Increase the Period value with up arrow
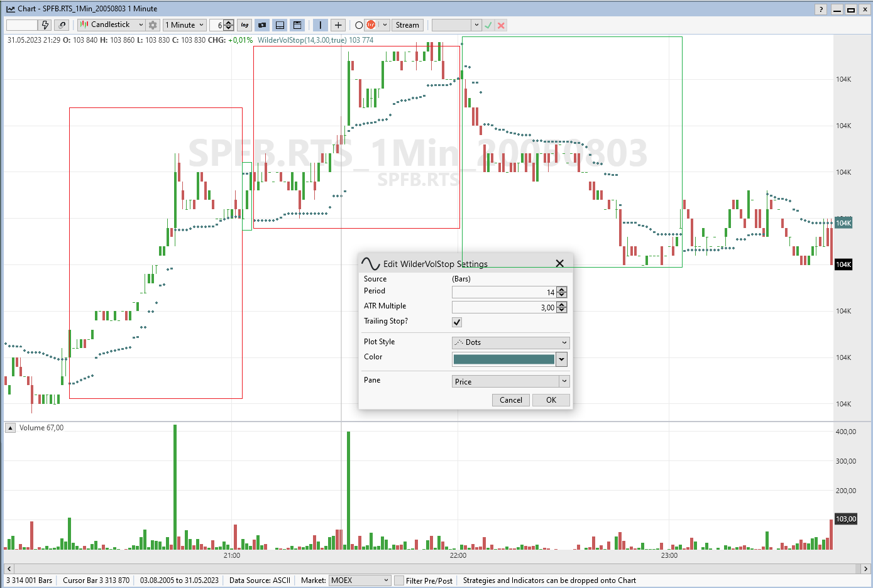Viewport: 873px width, 588px height. (562, 290)
